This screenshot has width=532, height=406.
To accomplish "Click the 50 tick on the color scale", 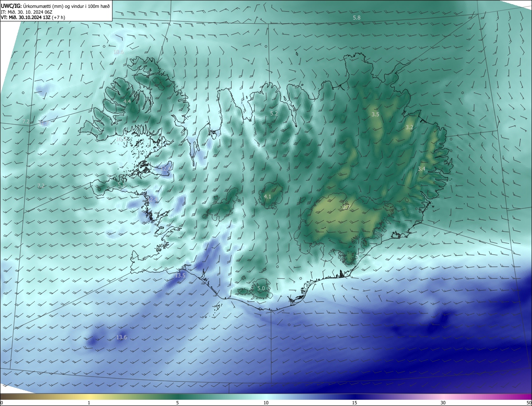I will pyautogui.click(x=529, y=403).
